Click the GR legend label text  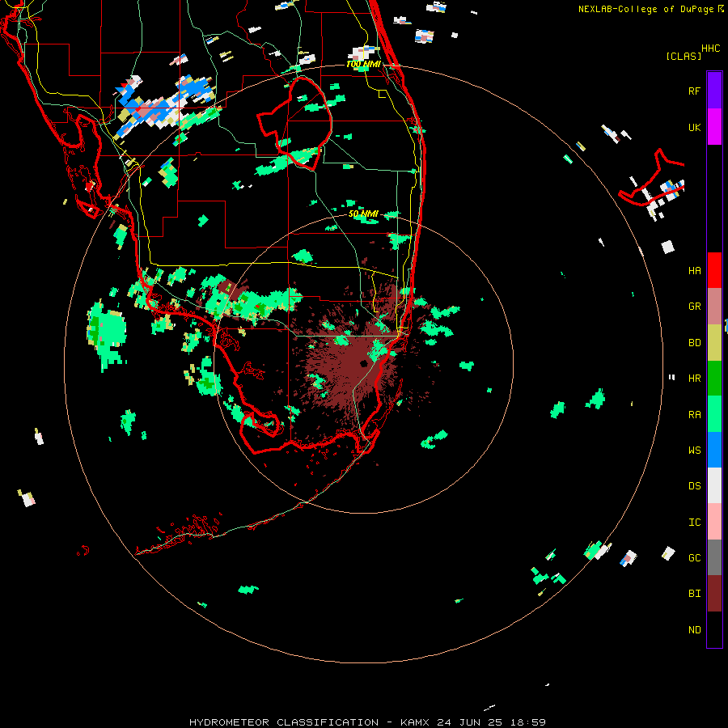click(x=694, y=307)
